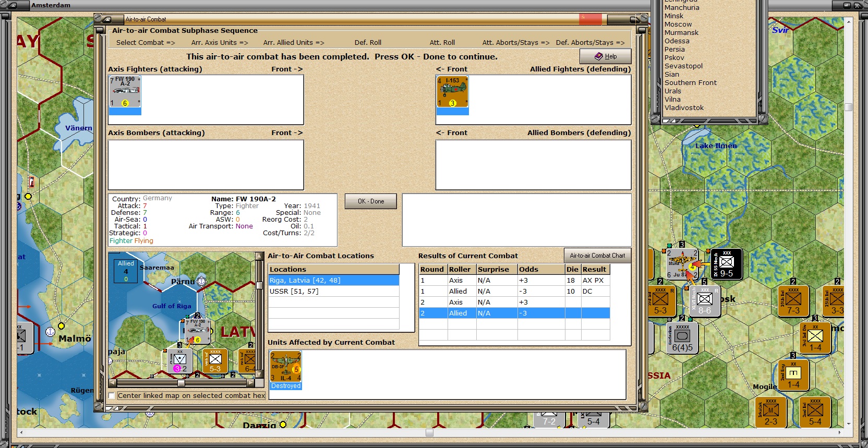Click the Pärnu port anchor symbol on the mini-map
868x448 pixels.
tap(201, 282)
